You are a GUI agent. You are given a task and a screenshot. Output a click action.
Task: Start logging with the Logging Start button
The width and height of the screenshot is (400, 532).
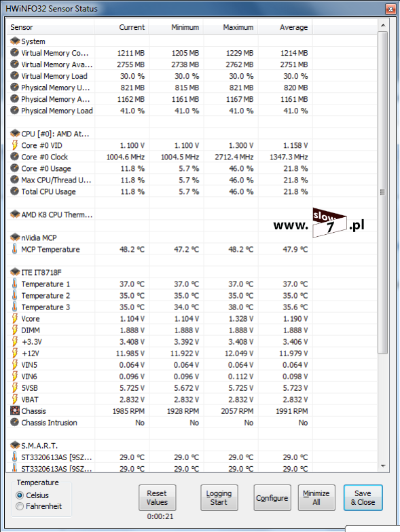(x=219, y=498)
